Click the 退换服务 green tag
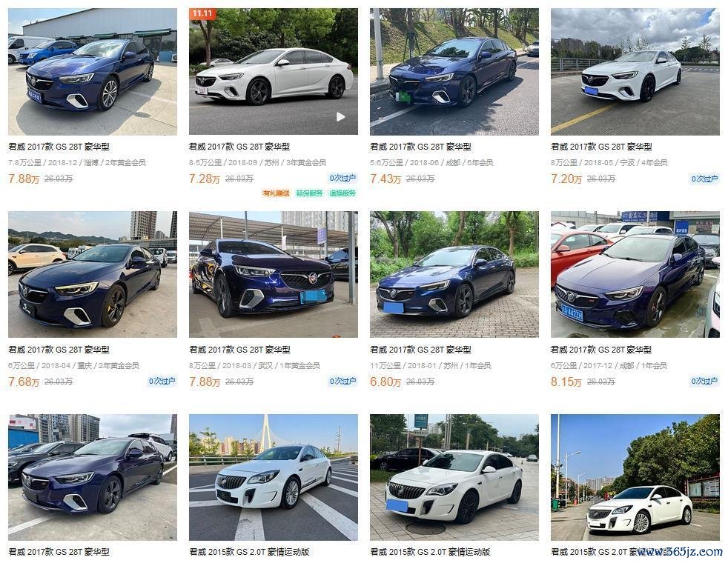 (343, 193)
